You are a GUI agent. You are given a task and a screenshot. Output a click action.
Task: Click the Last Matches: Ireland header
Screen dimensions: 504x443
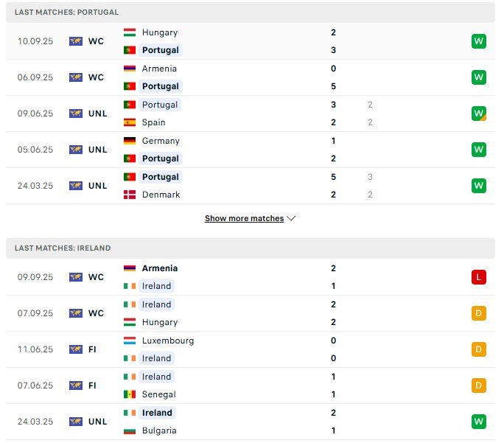click(x=62, y=248)
